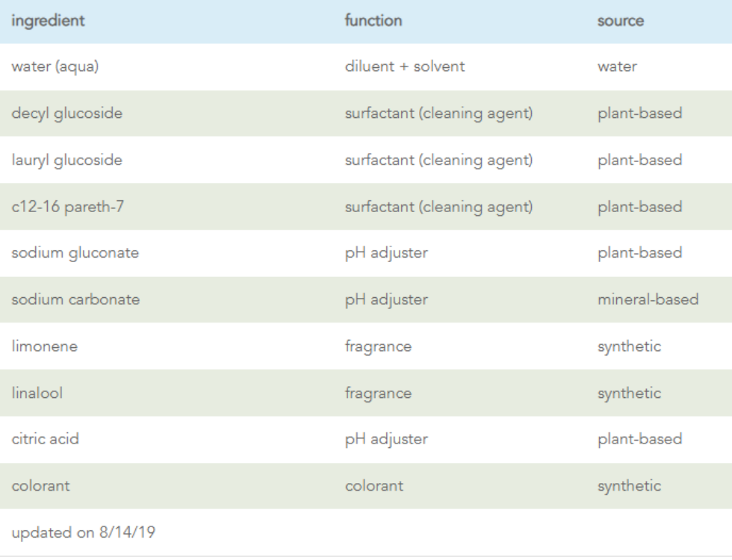This screenshot has height=560, width=732.
Task: Select the "c12-16 pareth-7" ingredient cell
Action: (67, 207)
